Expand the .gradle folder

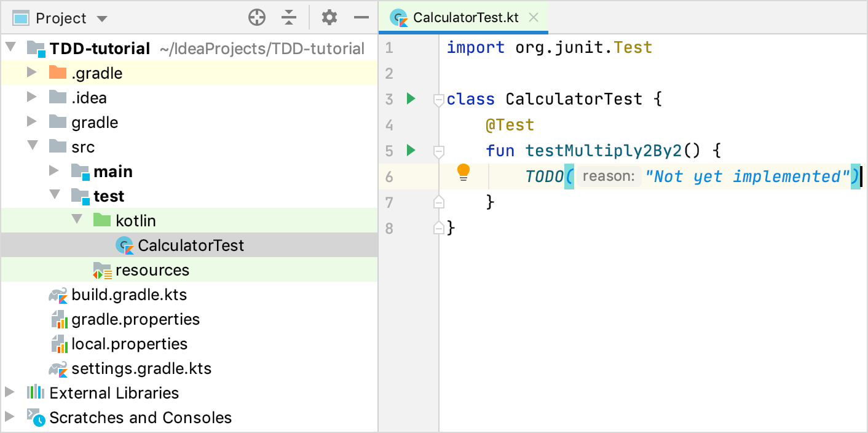[31, 73]
